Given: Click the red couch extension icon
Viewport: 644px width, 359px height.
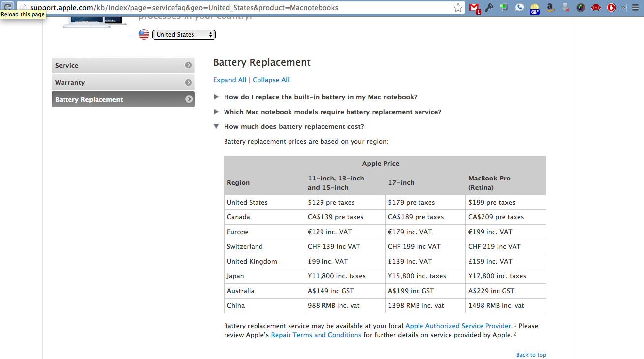Looking at the screenshot, I should [596, 8].
